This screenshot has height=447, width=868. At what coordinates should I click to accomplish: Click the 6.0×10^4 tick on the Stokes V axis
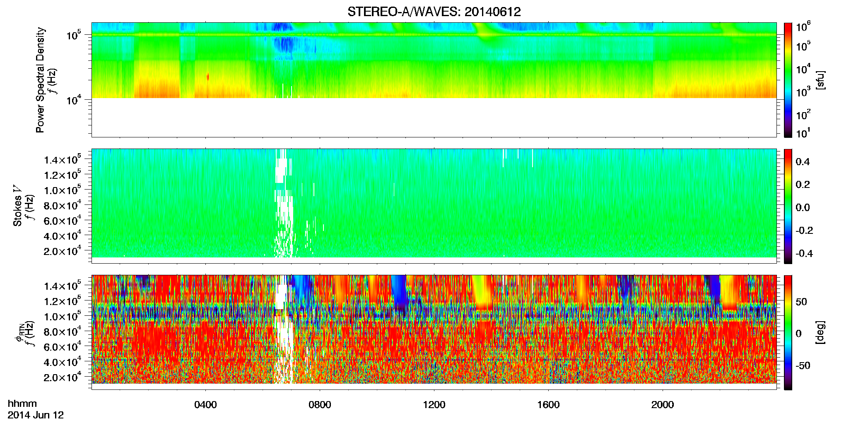pyautogui.click(x=62, y=221)
